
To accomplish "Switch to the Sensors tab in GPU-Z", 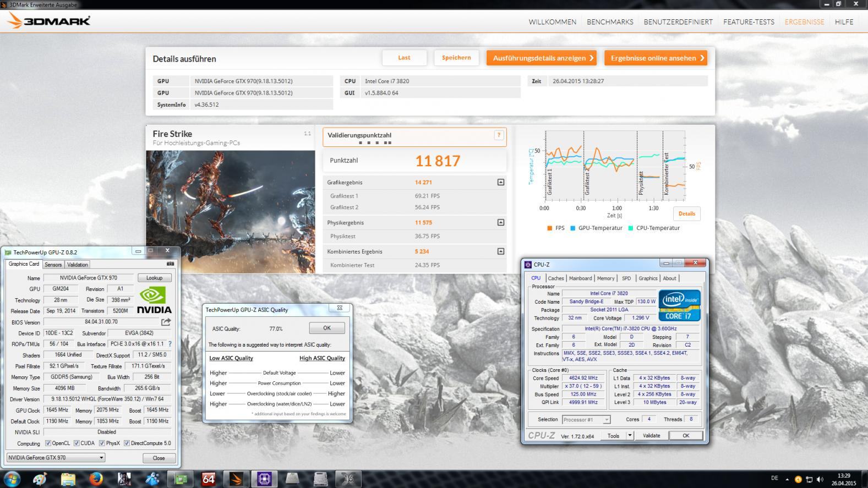I will [53, 265].
